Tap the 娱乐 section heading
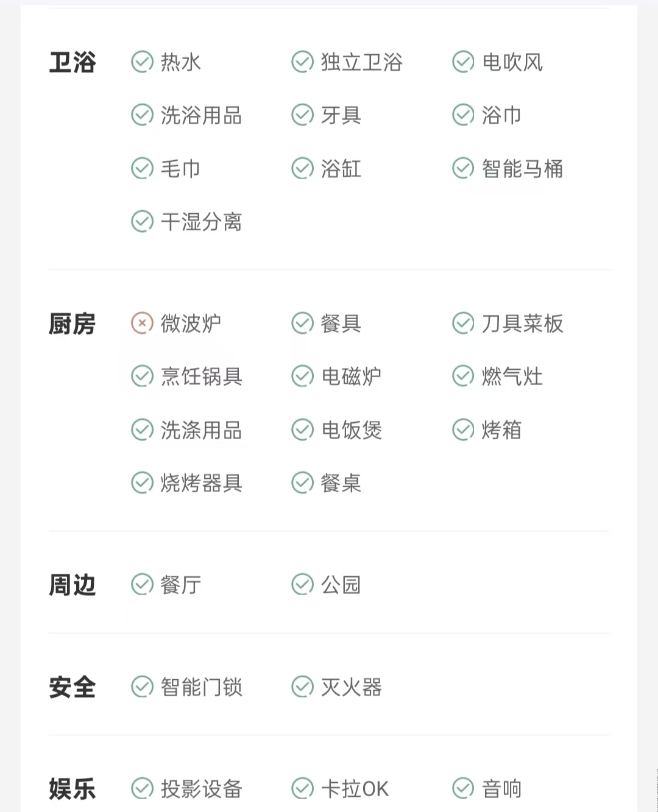This screenshot has width=658, height=812. pos(73,789)
